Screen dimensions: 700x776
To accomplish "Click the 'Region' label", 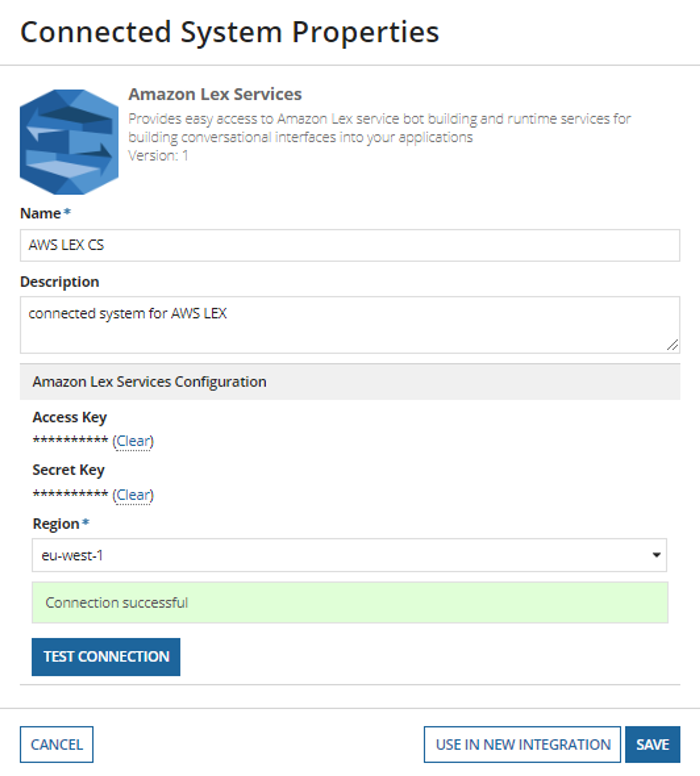I will point(56,524).
